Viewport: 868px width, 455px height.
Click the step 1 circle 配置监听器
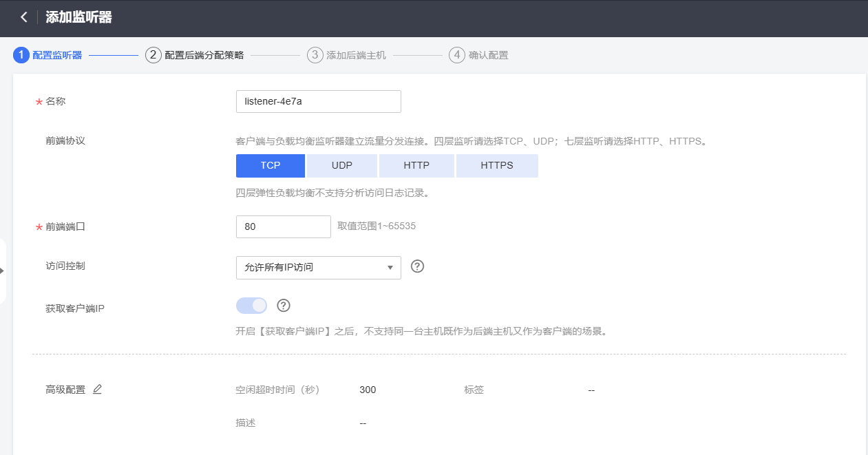21,55
